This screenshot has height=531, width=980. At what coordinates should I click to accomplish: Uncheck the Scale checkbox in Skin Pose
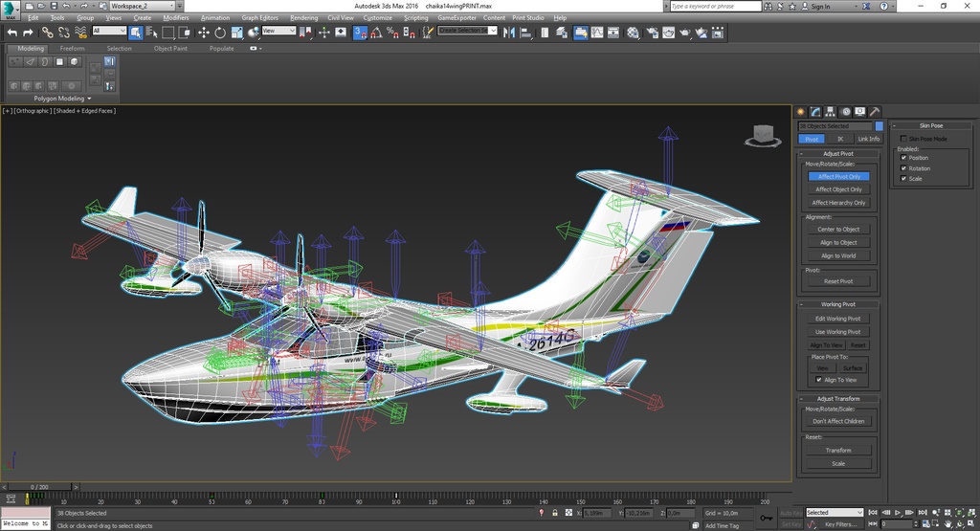tap(903, 179)
